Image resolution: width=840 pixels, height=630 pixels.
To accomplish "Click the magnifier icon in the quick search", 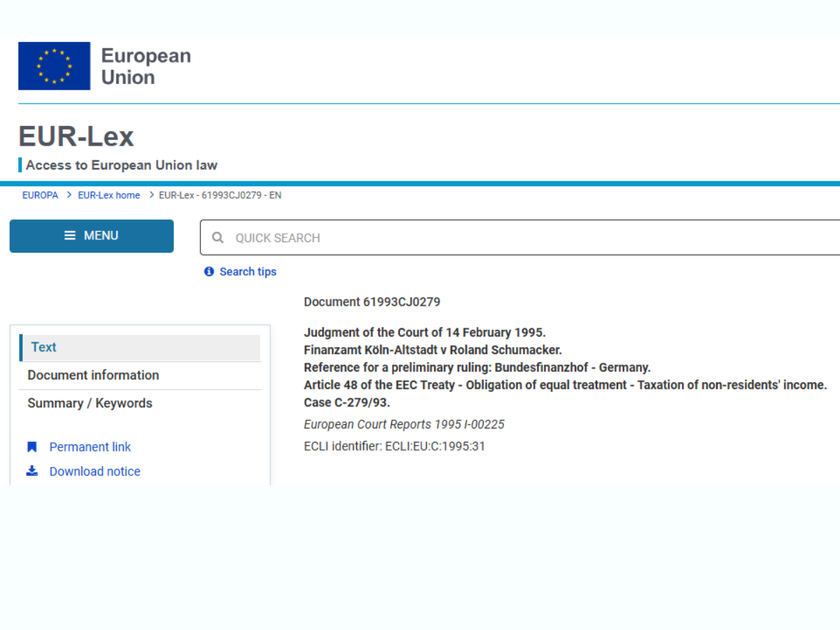I will click(218, 238).
